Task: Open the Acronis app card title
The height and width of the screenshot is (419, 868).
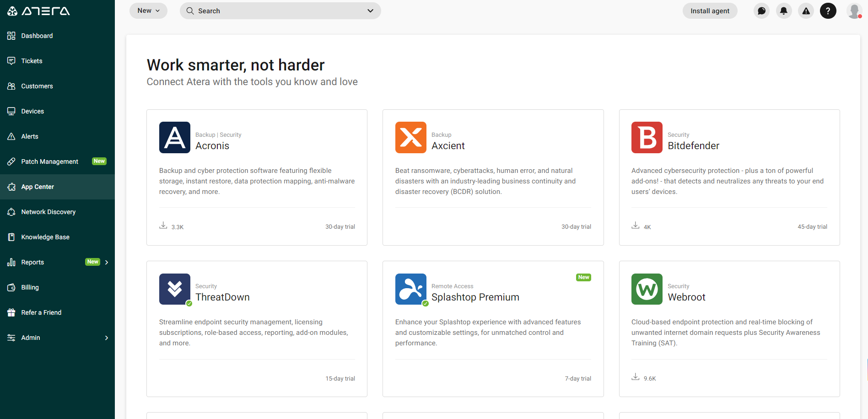Action: coord(212,146)
